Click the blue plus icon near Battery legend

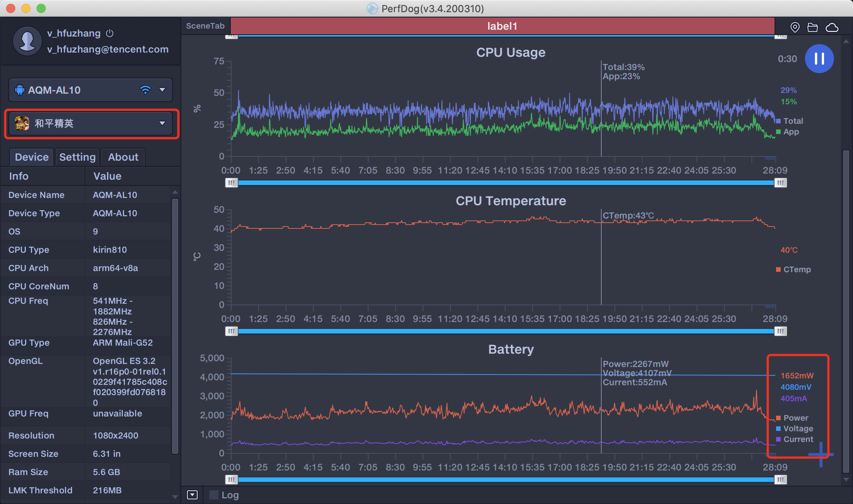pyautogui.click(x=821, y=454)
